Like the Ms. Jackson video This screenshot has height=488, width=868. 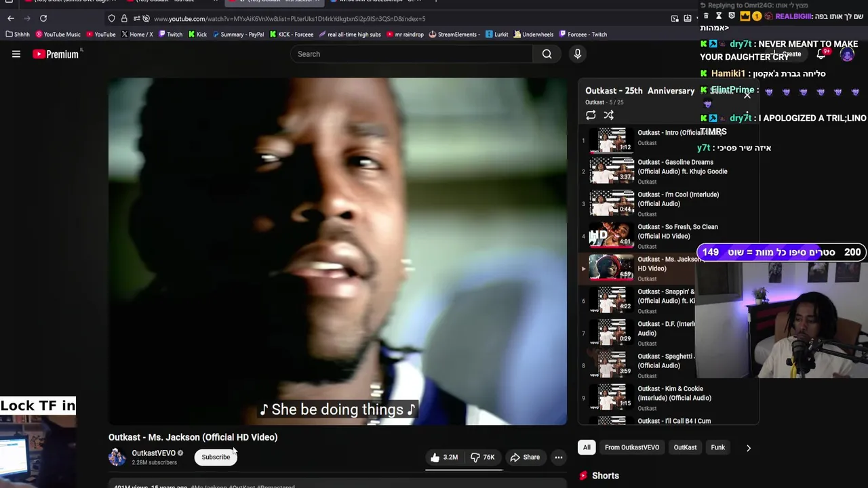point(445,457)
